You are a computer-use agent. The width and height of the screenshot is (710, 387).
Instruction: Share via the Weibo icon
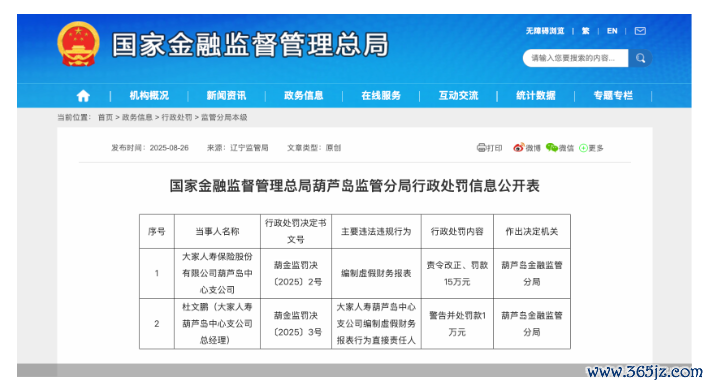[518, 148]
